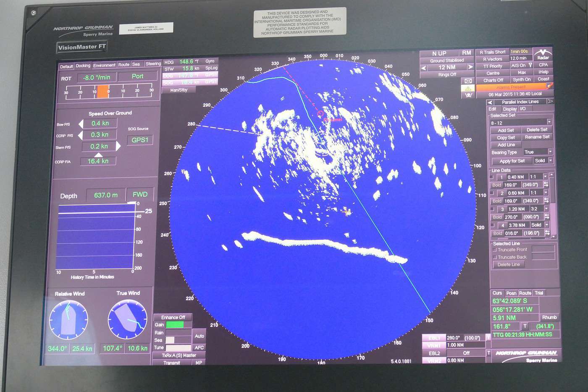
Task: Click the Copy Set button
Action: [x=506, y=137]
